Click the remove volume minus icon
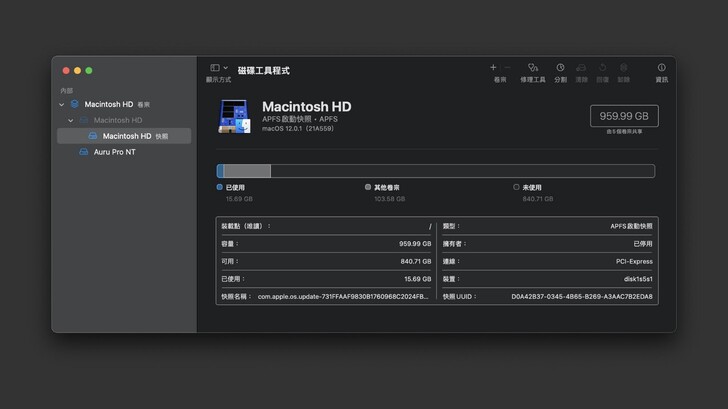Screen dimensions: 728x409 (507, 68)
